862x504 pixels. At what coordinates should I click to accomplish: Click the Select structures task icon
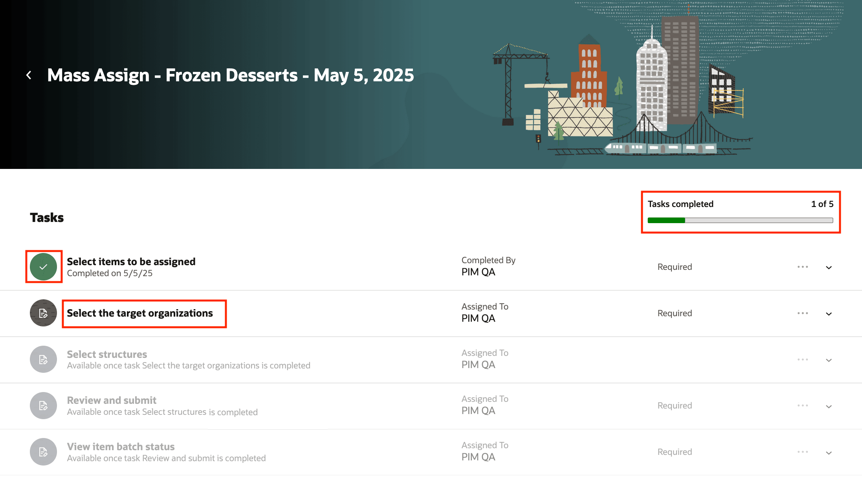pyautogui.click(x=43, y=359)
